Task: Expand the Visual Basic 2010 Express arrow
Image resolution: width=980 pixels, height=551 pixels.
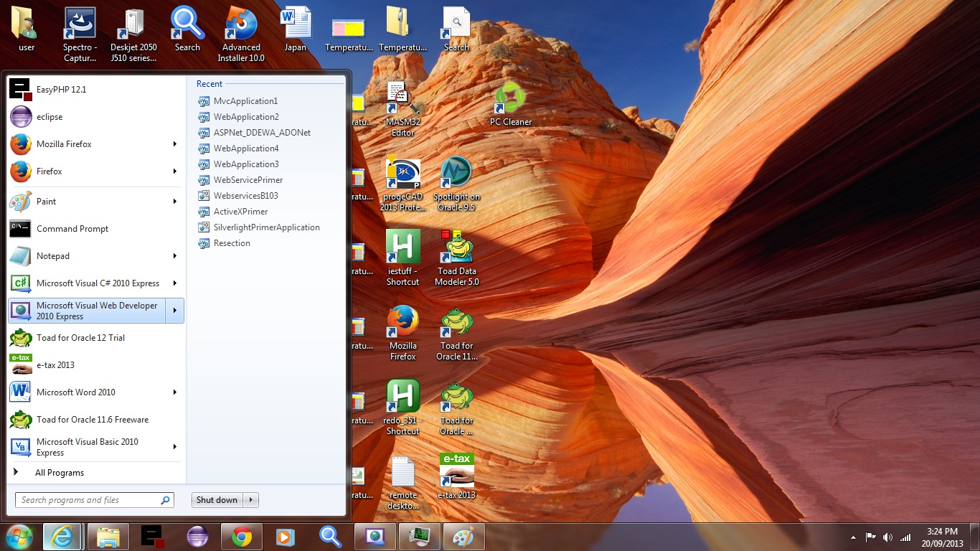Action: click(174, 446)
